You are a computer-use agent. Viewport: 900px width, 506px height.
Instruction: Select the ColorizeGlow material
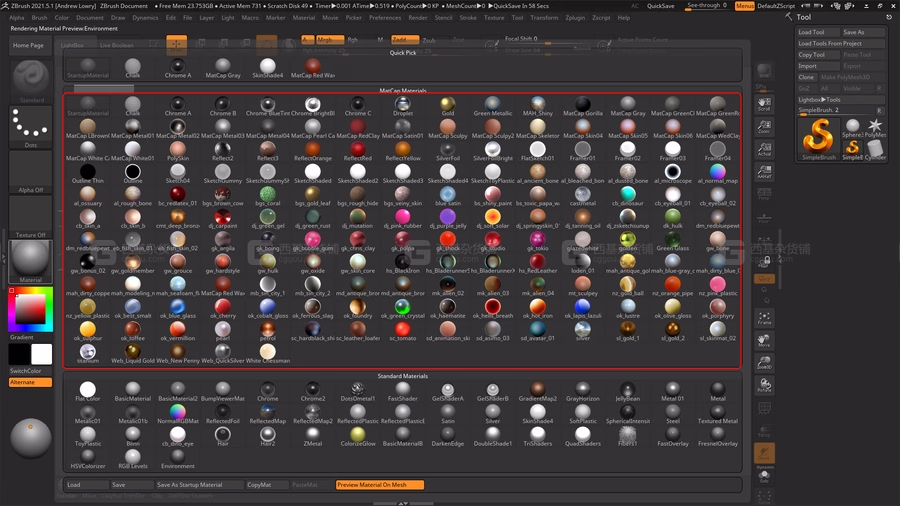pyautogui.click(x=358, y=434)
